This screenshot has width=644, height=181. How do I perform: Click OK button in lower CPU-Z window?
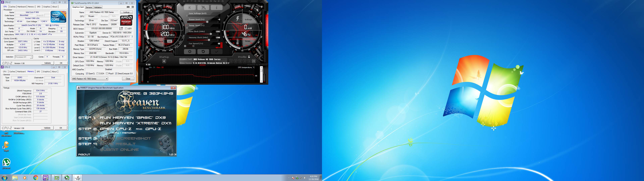61,128
